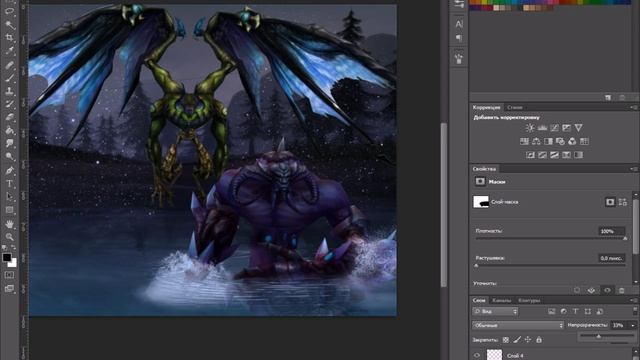640x360 pixels.
Task: Switch to Стили tab
Action: (515, 107)
